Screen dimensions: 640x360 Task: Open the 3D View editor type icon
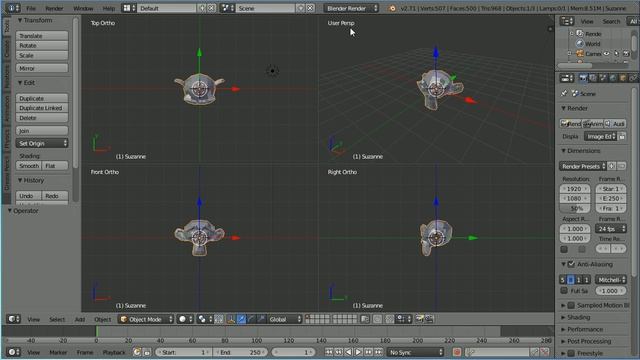coord(14,319)
